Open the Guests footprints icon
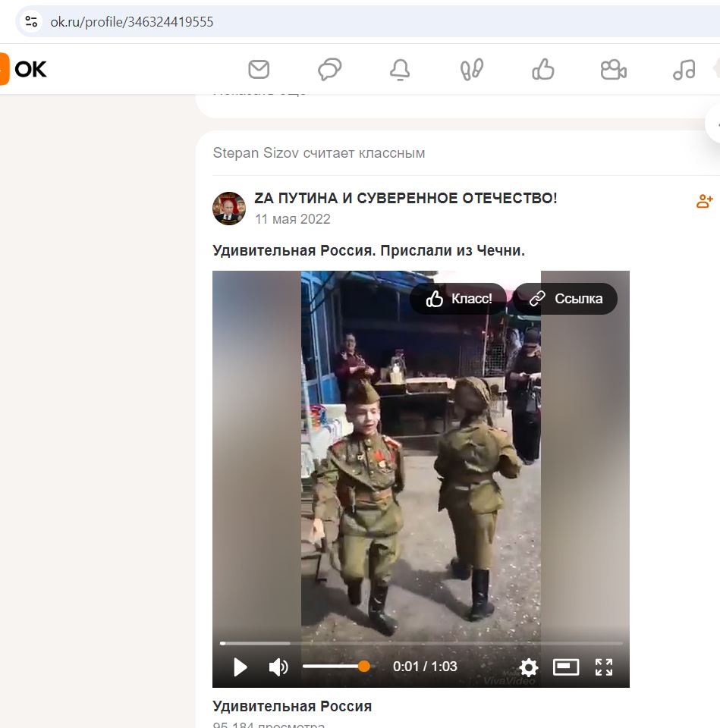 pos(471,70)
